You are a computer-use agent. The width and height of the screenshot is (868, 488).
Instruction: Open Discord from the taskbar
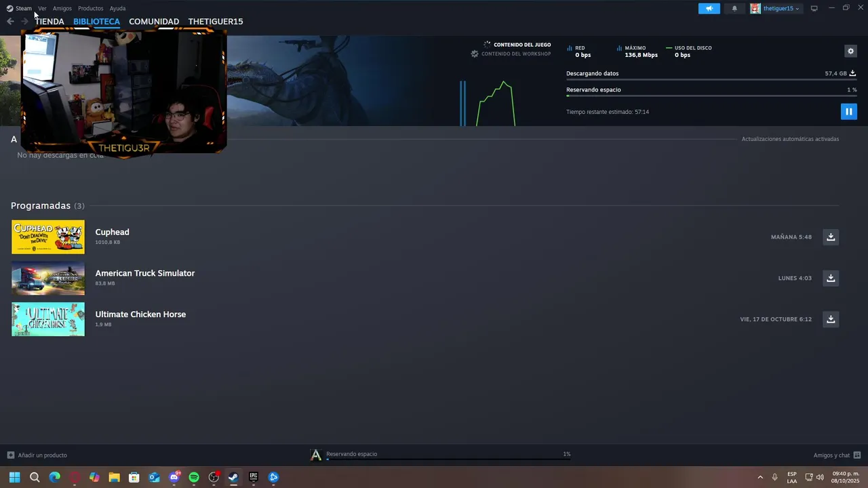coord(174,477)
